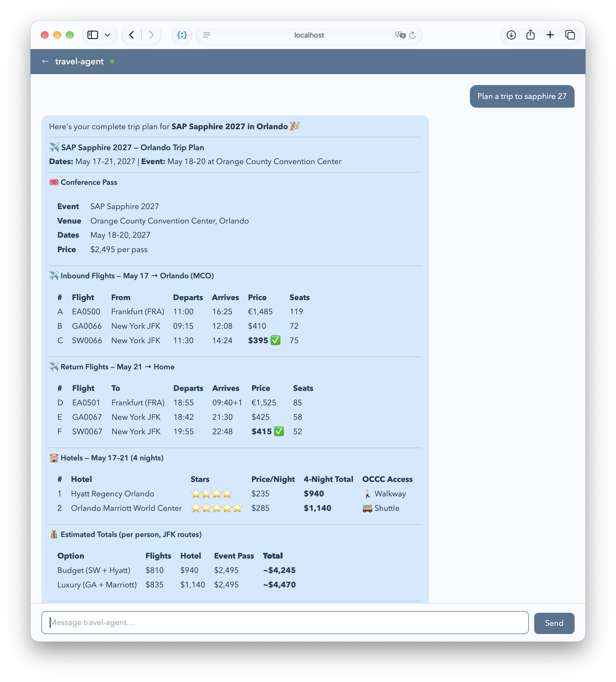Open a new tab with plus icon
The height and width of the screenshot is (682, 616).
coord(550,35)
